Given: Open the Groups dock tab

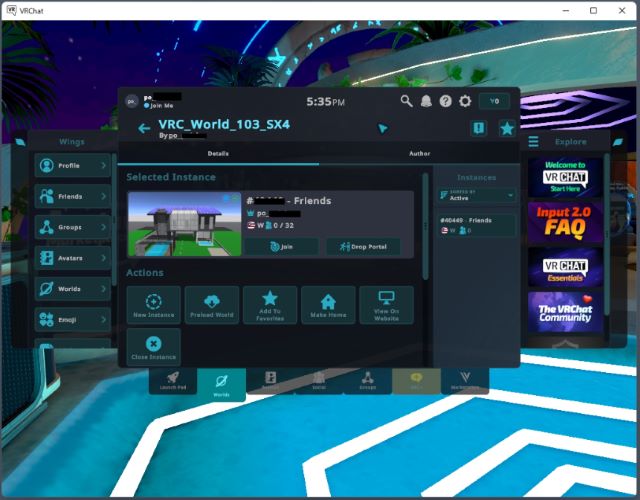Looking at the screenshot, I should (367, 381).
